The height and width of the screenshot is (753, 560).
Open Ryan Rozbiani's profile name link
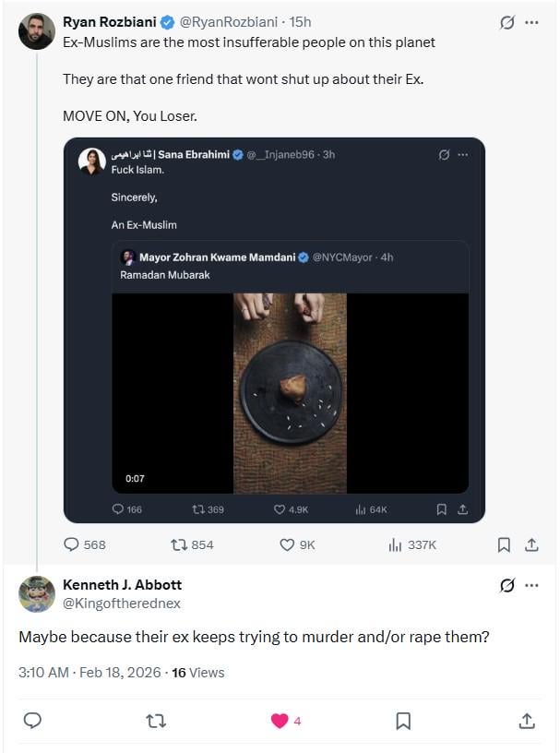tap(109, 22)
